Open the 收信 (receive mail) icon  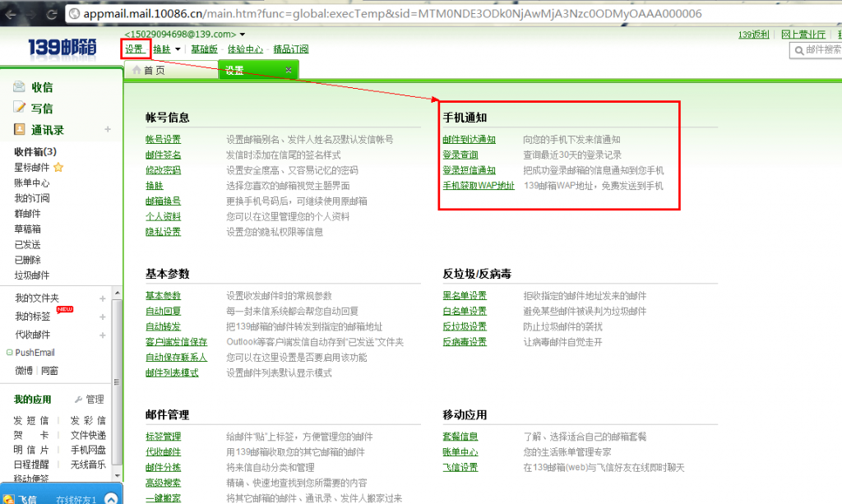18,86
